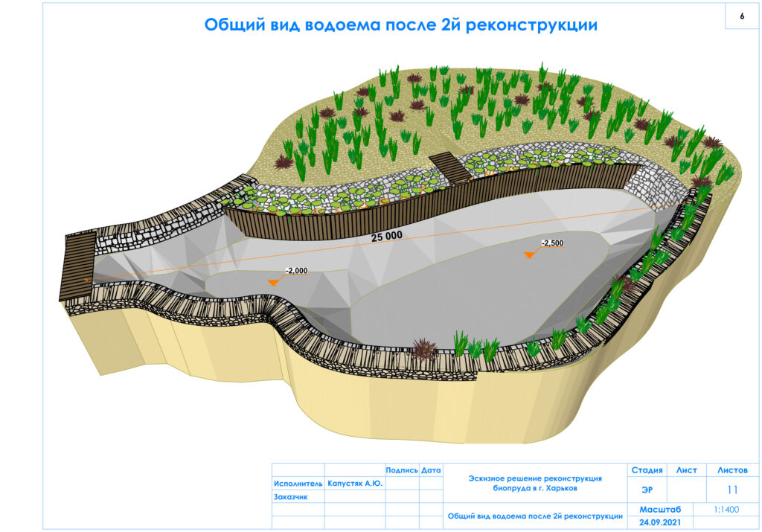The image size is (762, 532).
Task: Click the 'Дата' column header
Action: point(431,470)
